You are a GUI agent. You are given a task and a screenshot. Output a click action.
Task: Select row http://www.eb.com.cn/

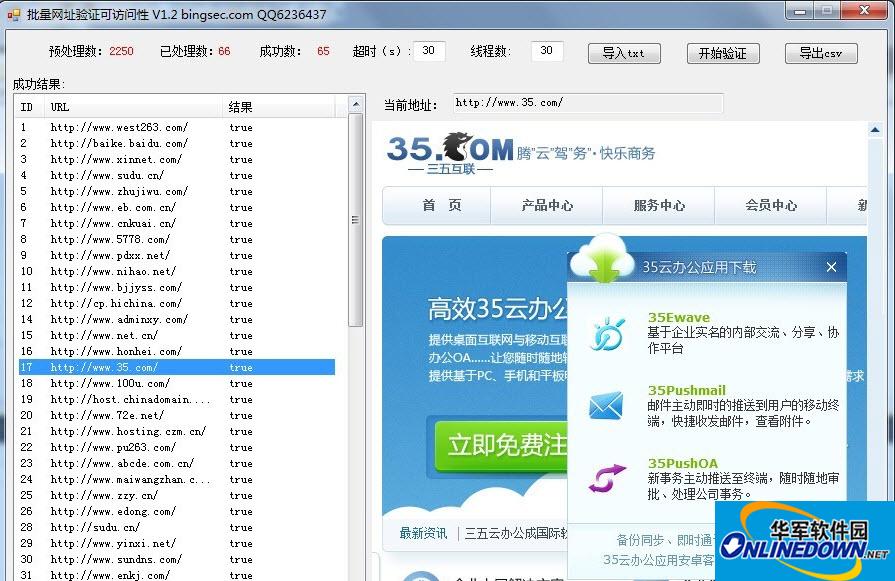(175, 207)
